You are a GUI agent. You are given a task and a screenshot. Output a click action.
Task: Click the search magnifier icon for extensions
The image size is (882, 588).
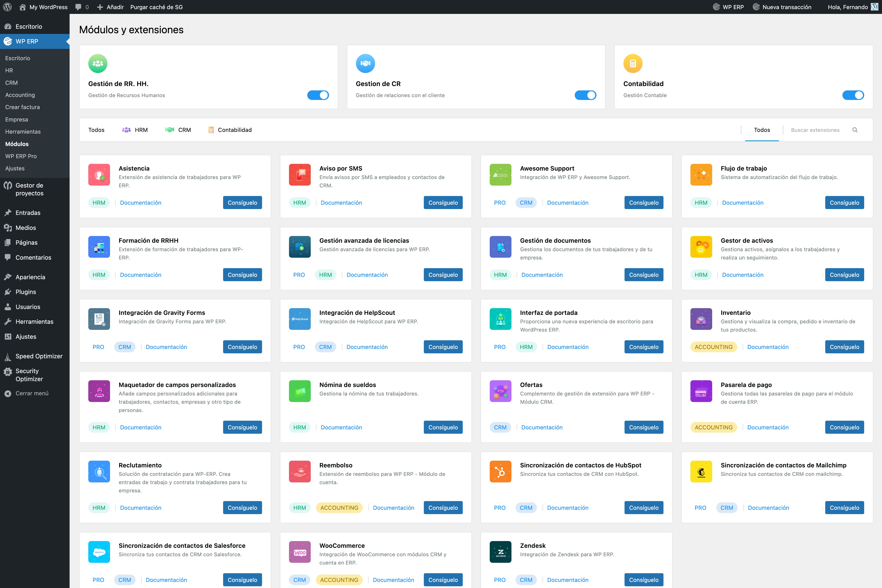coord(855,130)
